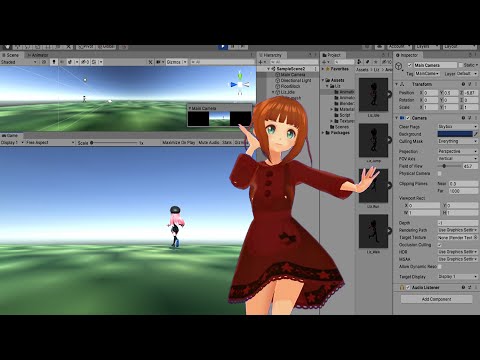Enable Allow Dynamic Resolution checkbox
The image size is (480, 360).
point(440,267)
